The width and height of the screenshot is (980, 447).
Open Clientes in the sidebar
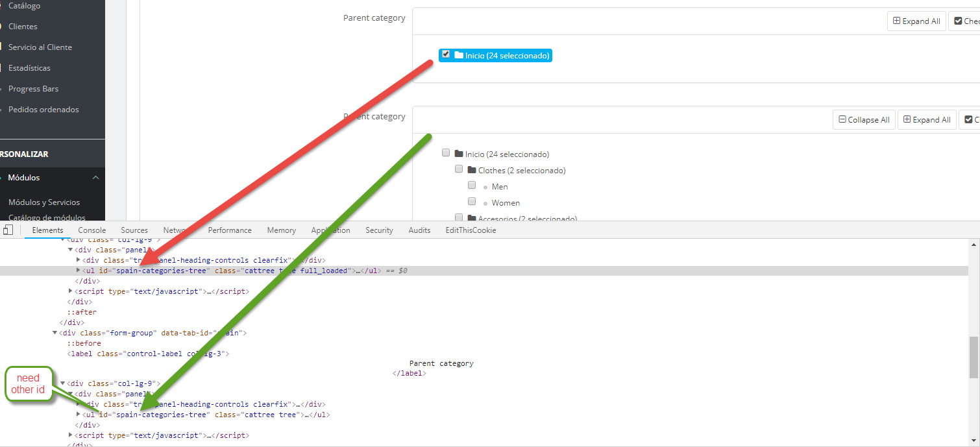tap(23, 27)
